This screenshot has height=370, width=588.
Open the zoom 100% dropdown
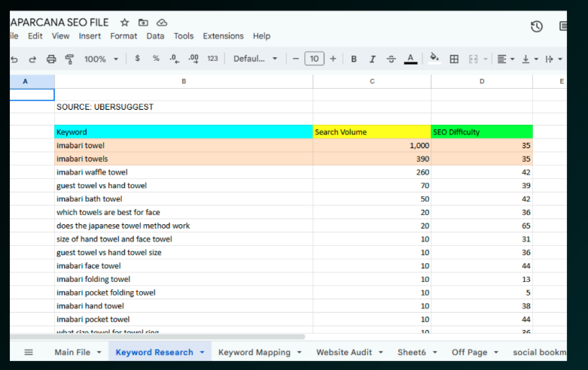pos(101,59)
